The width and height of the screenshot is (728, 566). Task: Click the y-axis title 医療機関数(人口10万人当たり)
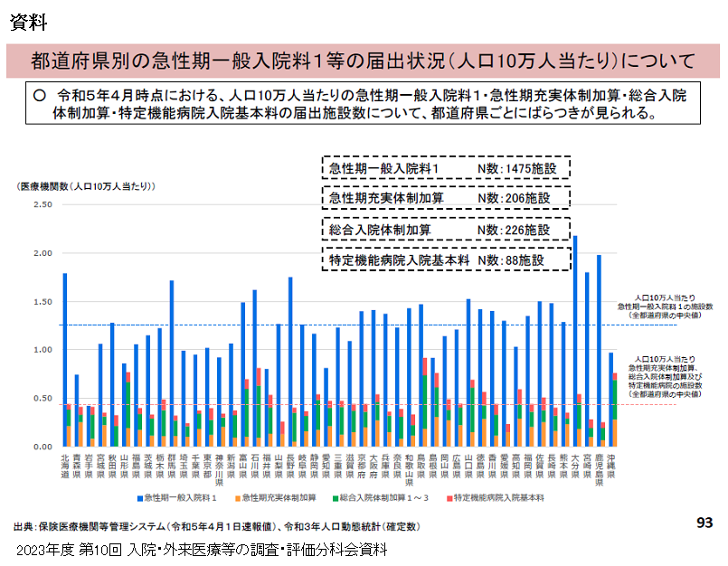click(86, 186)
